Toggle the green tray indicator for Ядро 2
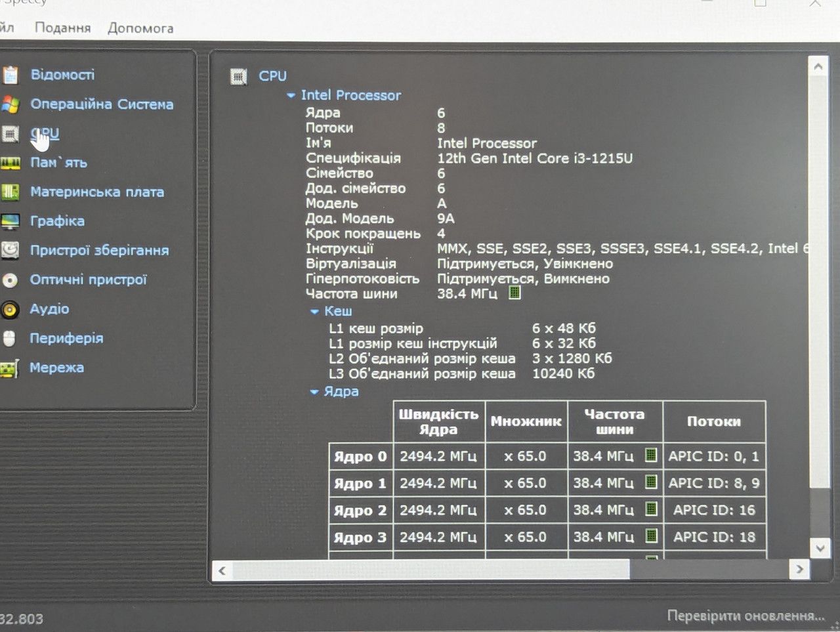 pyautogui.click(x=650, y=509)
